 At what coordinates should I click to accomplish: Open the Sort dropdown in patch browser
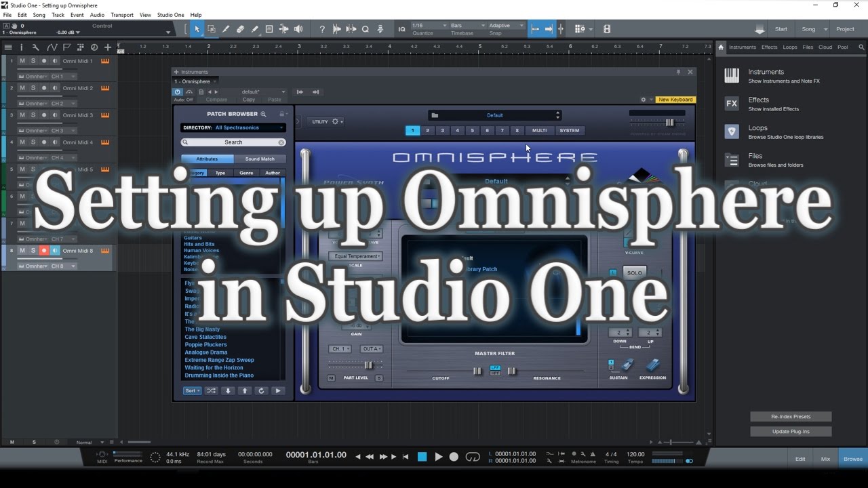(x=193, y=390)
